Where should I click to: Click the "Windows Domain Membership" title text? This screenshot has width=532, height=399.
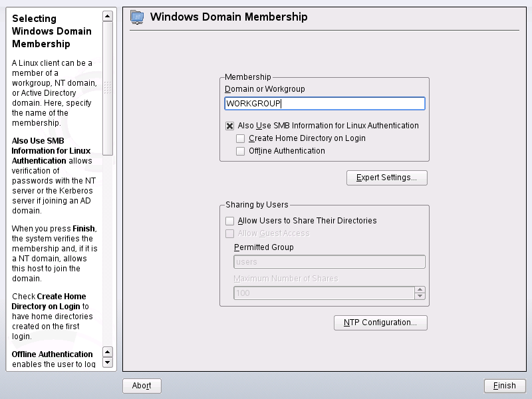coord(229,17)
